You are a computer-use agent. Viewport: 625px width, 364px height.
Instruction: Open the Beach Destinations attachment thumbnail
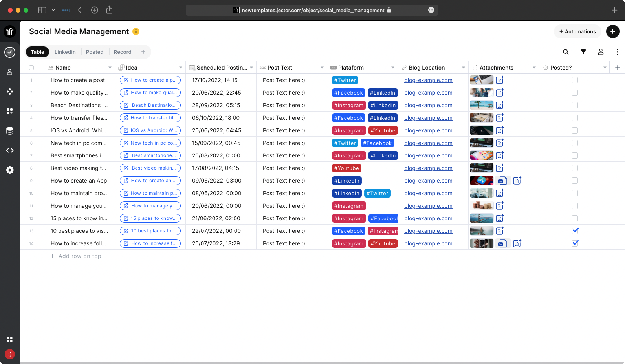[x=482, y=105]
